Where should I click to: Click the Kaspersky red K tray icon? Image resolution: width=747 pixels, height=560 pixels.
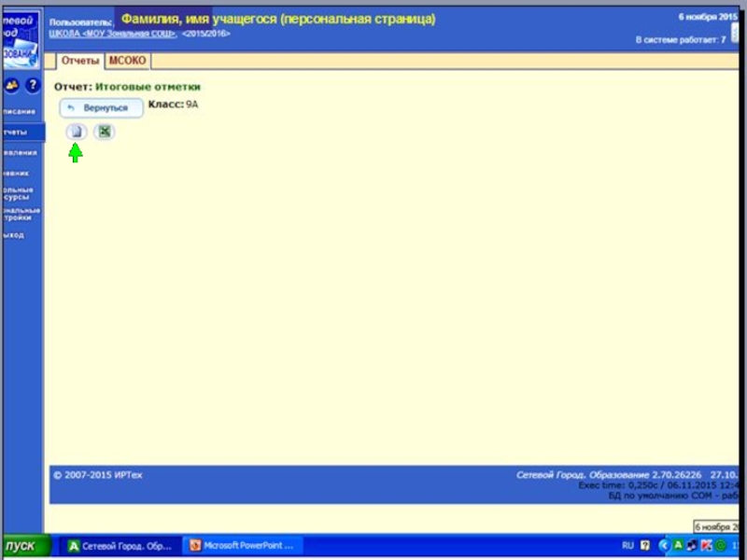click(x=707, y=546)
